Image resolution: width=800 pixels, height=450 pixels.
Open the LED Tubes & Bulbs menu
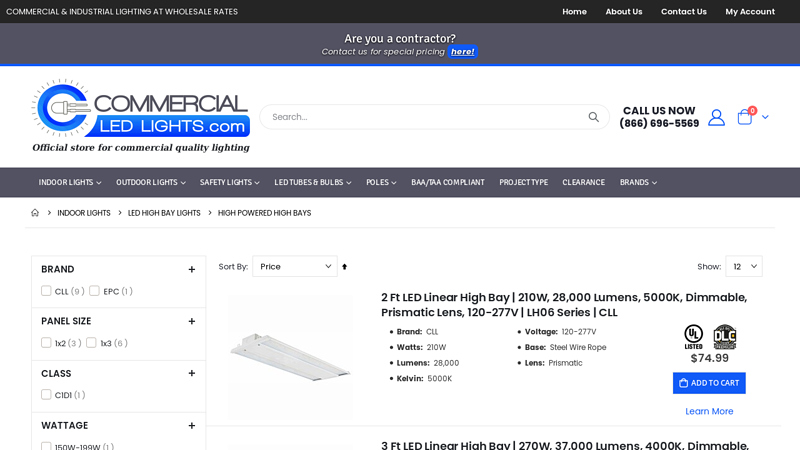point(313,182)
